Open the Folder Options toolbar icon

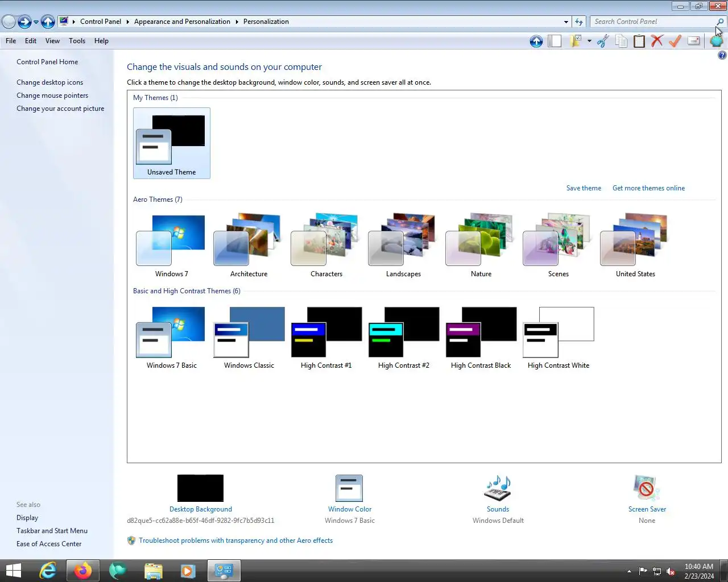point(576,41)
